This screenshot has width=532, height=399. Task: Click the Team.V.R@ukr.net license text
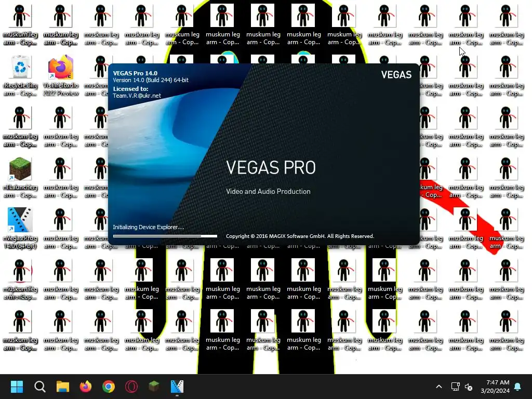click(x=137, y=96)
